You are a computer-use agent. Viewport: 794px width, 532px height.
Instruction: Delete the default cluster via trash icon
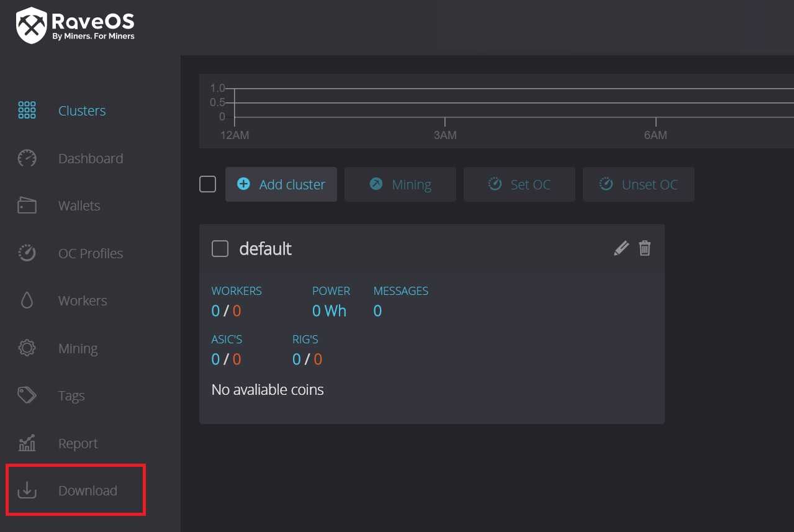point(645,248)
